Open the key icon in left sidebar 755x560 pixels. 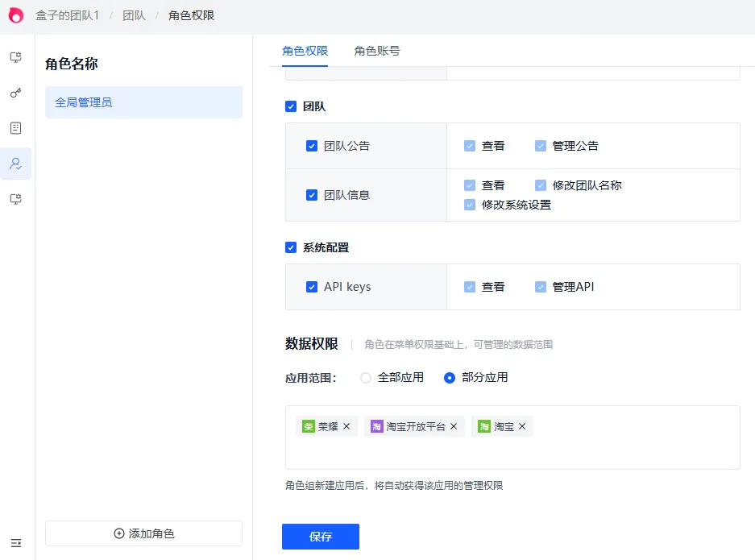click(15, 93)
